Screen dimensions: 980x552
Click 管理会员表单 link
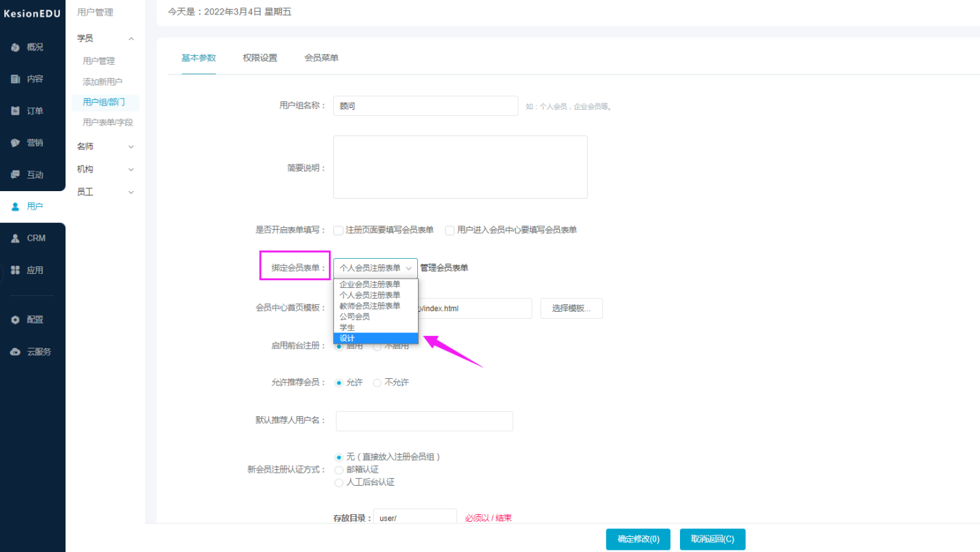coord(444,268)
